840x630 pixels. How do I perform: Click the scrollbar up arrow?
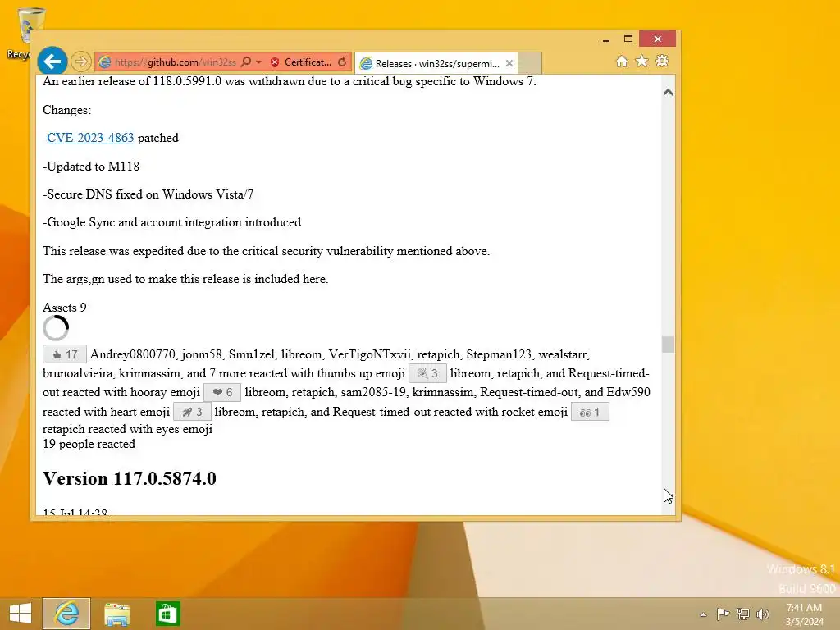click(668, 92)
